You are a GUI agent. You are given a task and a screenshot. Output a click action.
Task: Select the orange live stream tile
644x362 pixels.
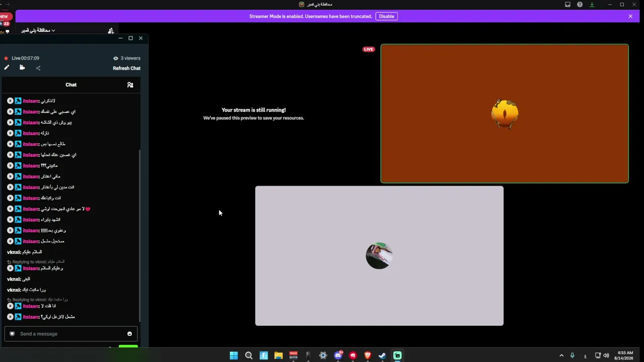[505, 114]
